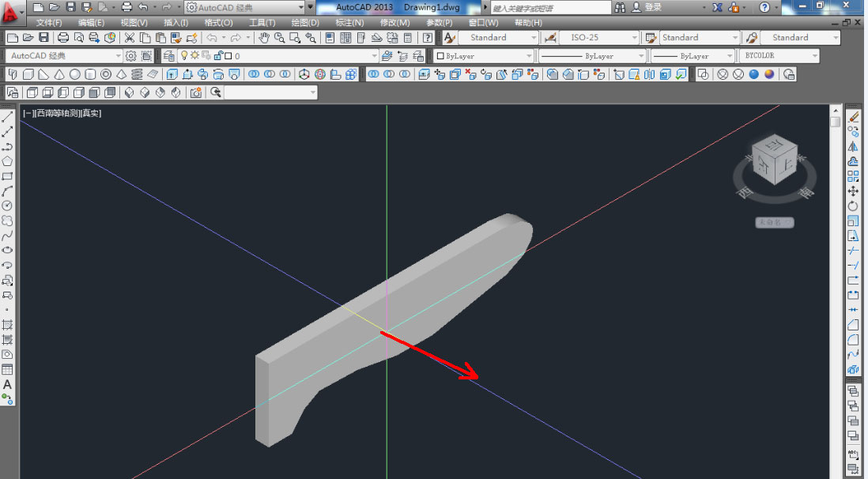Click the 登录 sign-in button
Image resolution: width=868 pixels, height=479 pixels.
coord(653,7)
